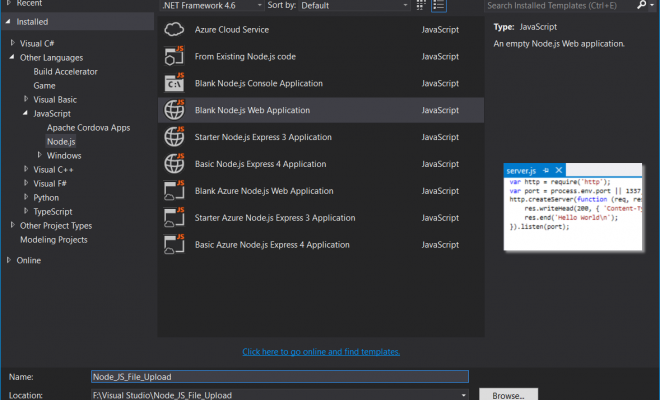Select Build Accelerator in the tree
Viewport: 660px width, 400px height.
pyautogui.click(x=65, y=72)
